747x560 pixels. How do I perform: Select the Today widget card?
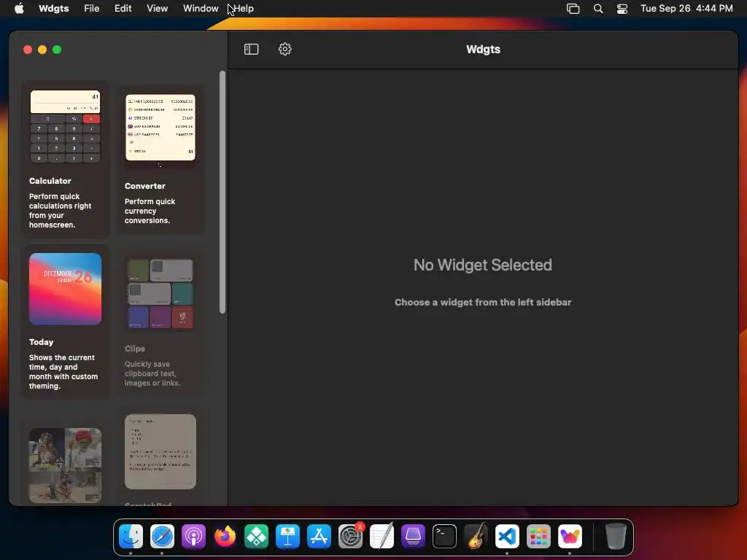(65, 322)
